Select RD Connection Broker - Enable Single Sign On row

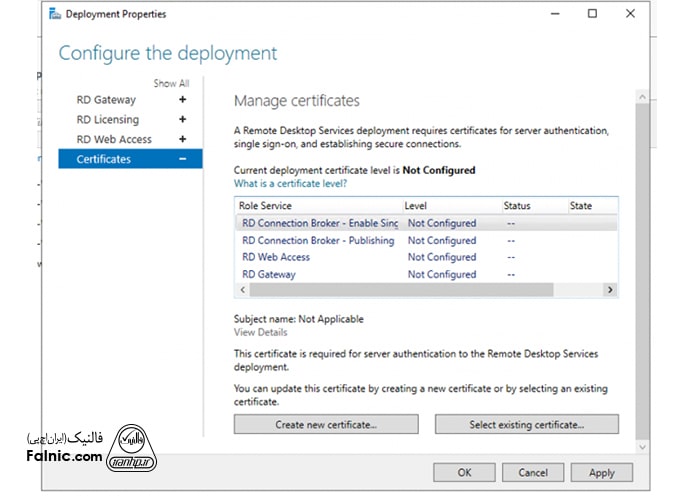pyautogui.click(x=320, y=223)
